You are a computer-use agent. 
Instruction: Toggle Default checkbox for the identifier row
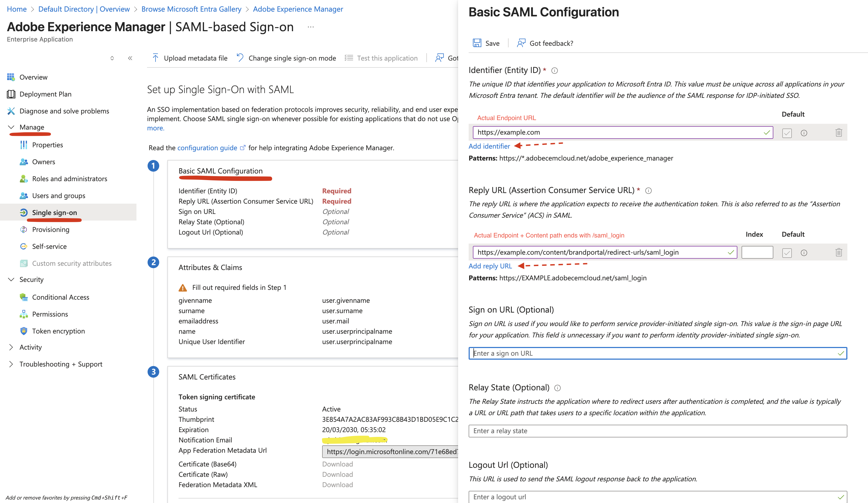tap(787, 133)
